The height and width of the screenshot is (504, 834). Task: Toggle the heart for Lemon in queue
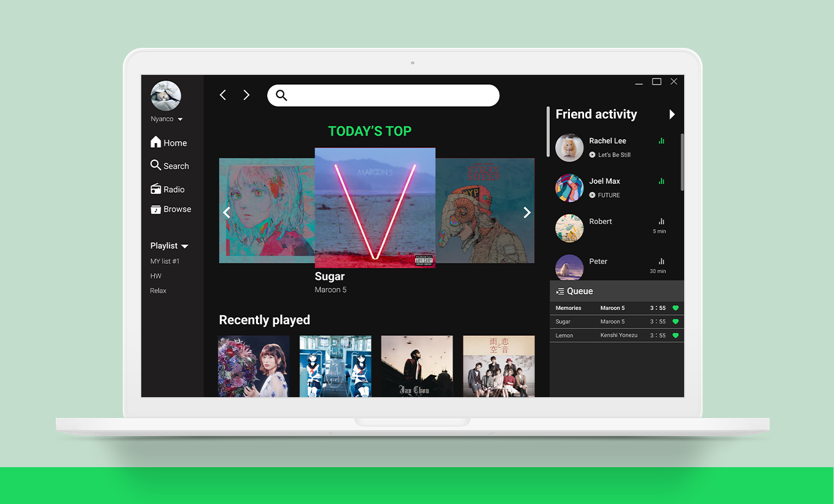(676, 335)
